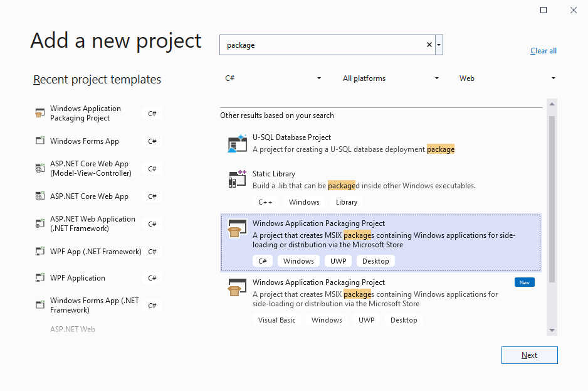This screenshot has width=588, height=391.
Task: Open the search history dropdown arrow
Action: (439, 45)
